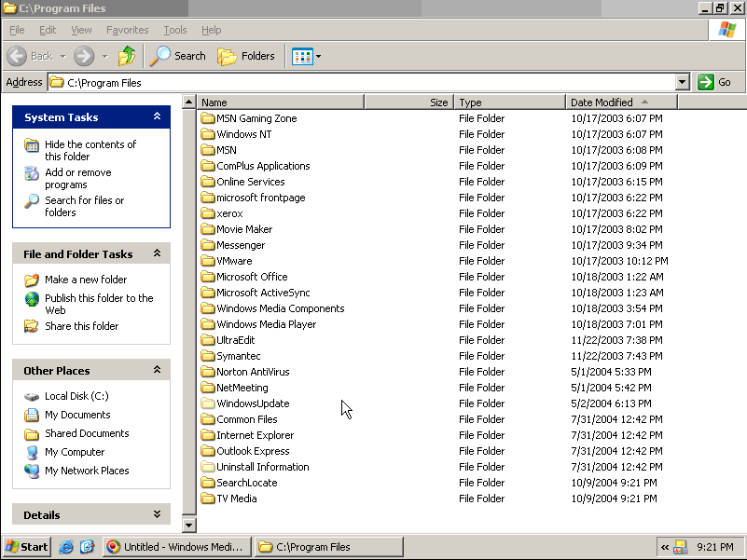This screenshot has width=747, height=560.
Task: Select the UltraEdit folder name
Action: 236,340
